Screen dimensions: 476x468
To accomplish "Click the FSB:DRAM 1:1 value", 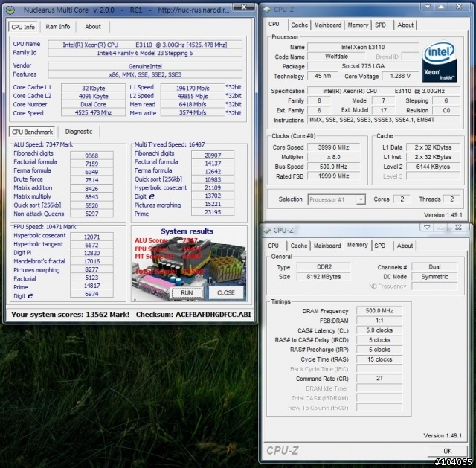I will click(379, 321).
